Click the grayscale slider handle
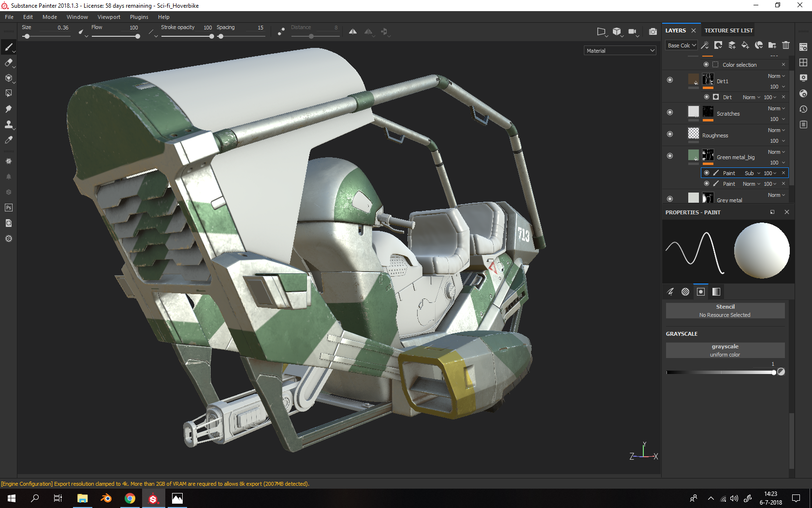The height and width of the screenshot is (508, 812). point(774,372)
